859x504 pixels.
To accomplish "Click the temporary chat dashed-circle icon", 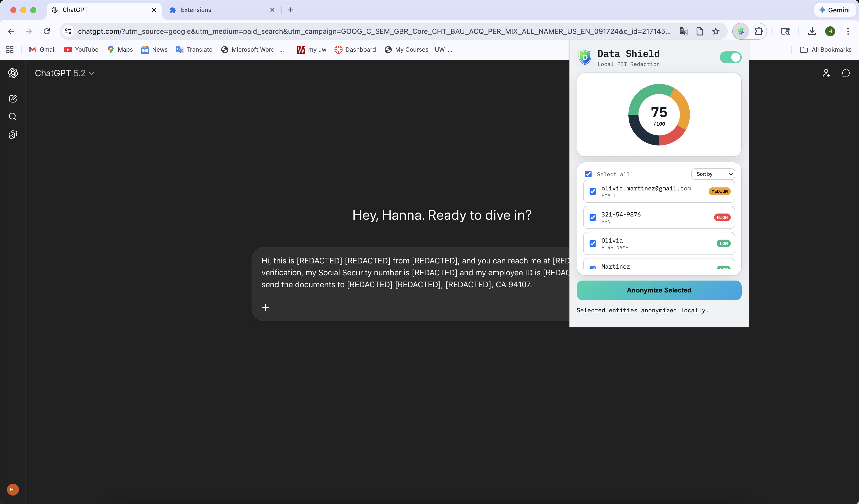I will point(846,73).
